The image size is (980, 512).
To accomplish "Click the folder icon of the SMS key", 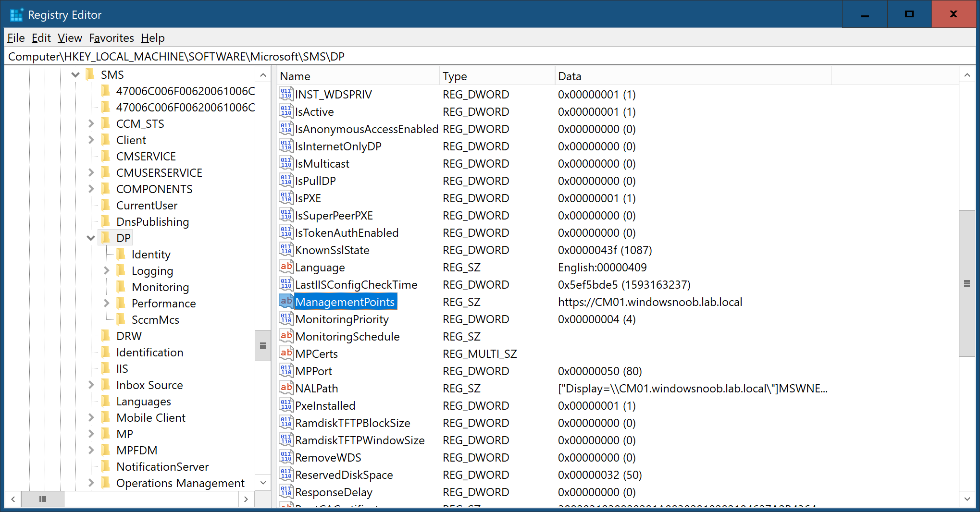I will [90, 74].
